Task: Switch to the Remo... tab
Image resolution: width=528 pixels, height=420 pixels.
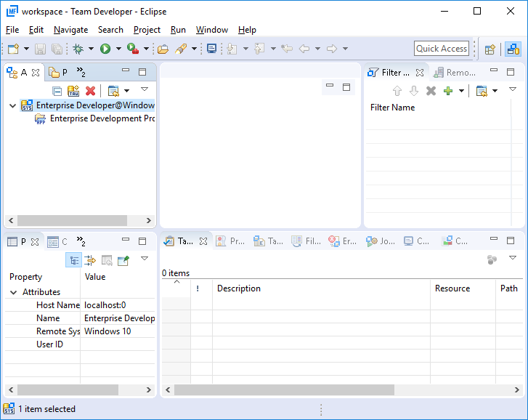Action: coord(455,73)
